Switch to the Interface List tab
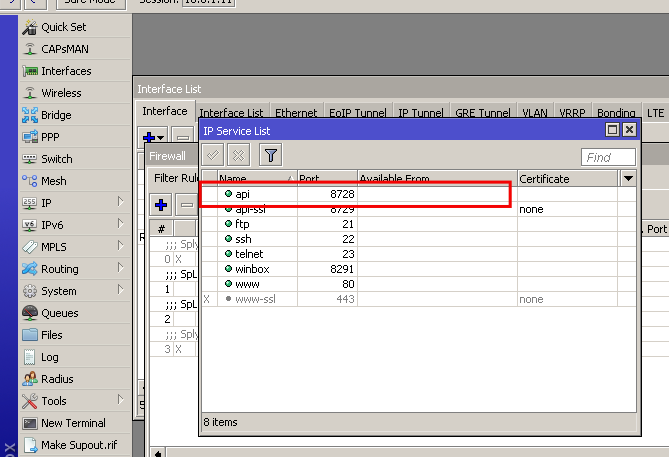This screenshot has width=669, height=457. [231, 113]
